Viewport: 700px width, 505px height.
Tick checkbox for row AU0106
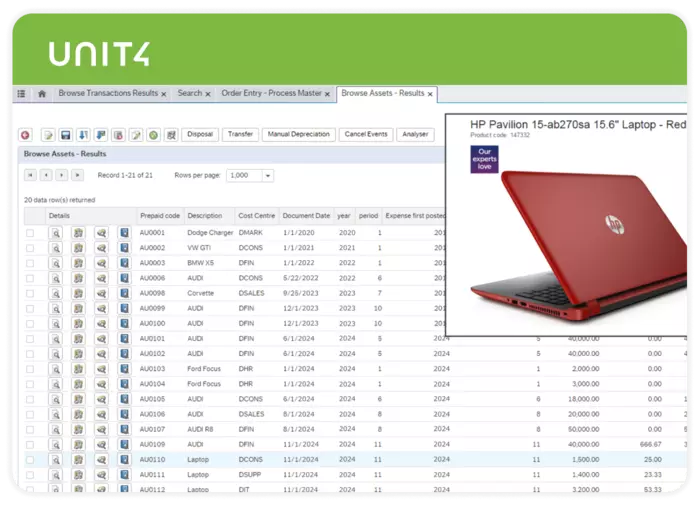(x=30, y=414)
